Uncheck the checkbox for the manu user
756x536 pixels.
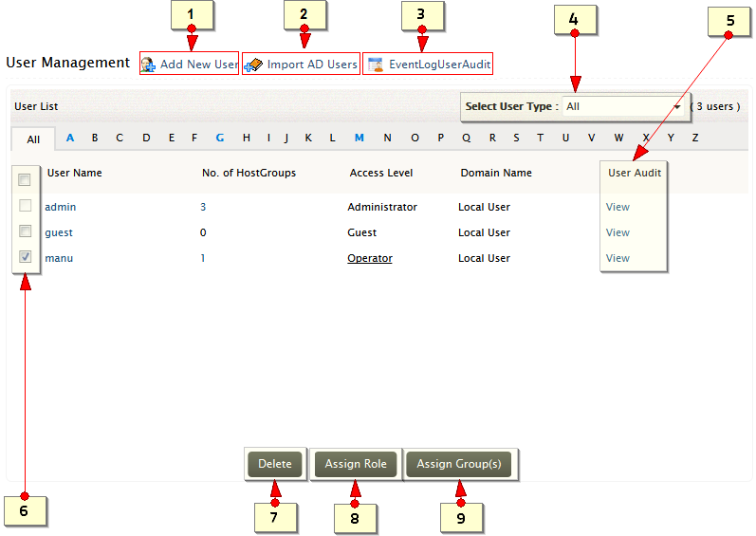(x=26, y=257)
